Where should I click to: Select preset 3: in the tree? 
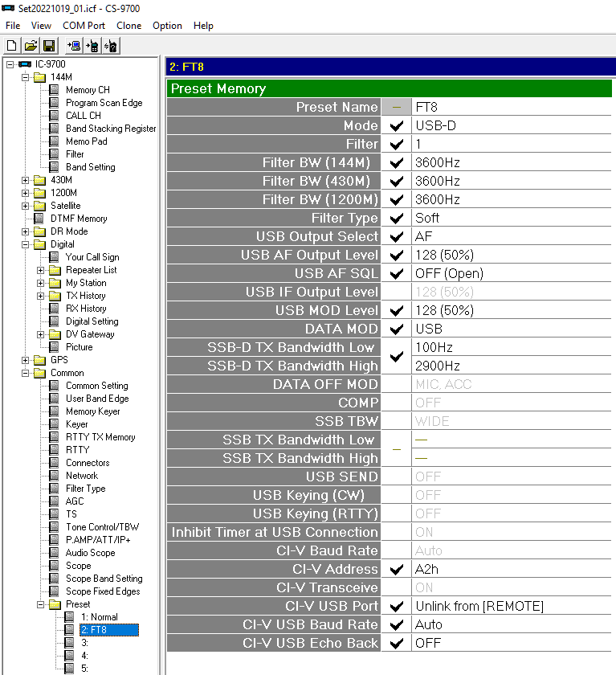[85, 643]
